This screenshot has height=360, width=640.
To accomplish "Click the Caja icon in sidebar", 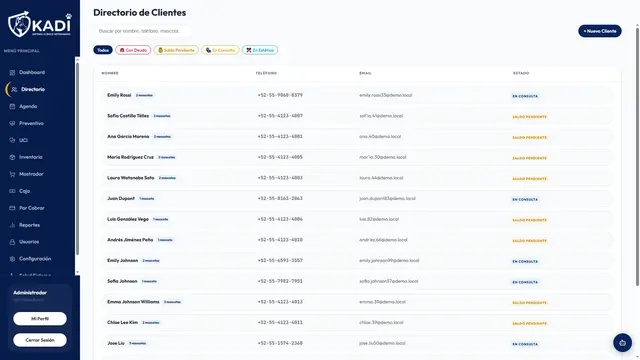I will click(x=12, y=191).
